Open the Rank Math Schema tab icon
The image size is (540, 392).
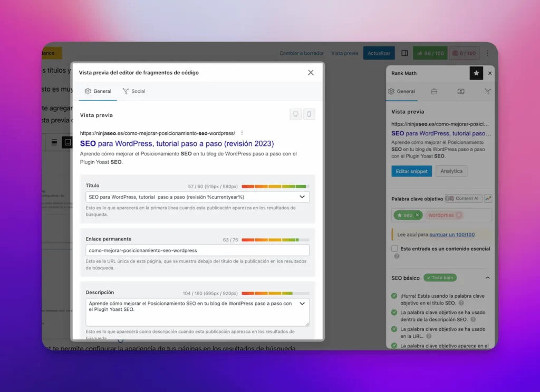click(x=461, y=91)
